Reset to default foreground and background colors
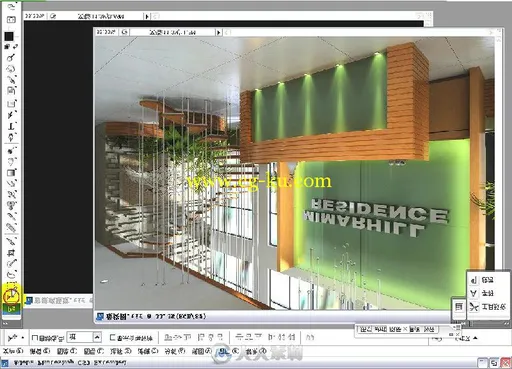 [7, 46]
